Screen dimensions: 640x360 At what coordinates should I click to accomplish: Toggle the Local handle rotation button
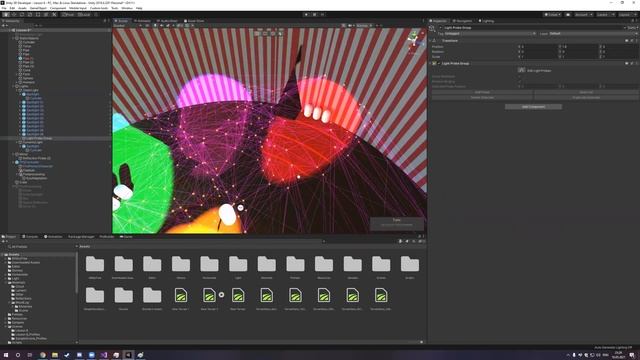84,14
